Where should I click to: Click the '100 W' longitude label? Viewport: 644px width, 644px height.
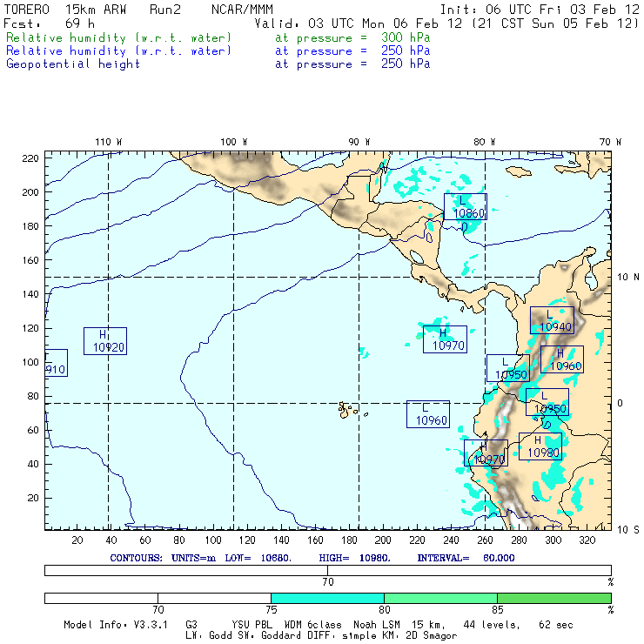point(234,142)
